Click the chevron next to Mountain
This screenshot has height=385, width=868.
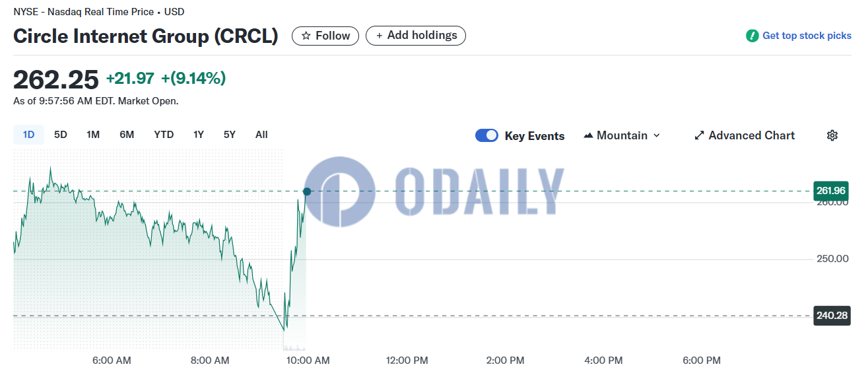656,135
